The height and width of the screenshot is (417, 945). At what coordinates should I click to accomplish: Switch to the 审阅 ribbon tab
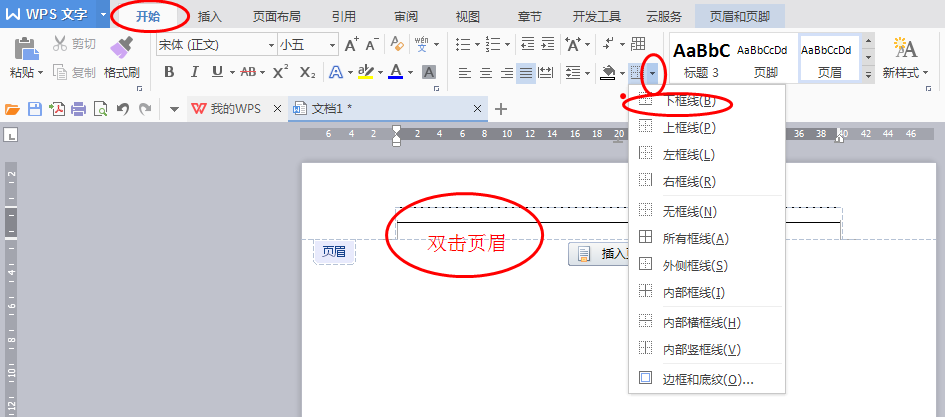pos(406,17)
